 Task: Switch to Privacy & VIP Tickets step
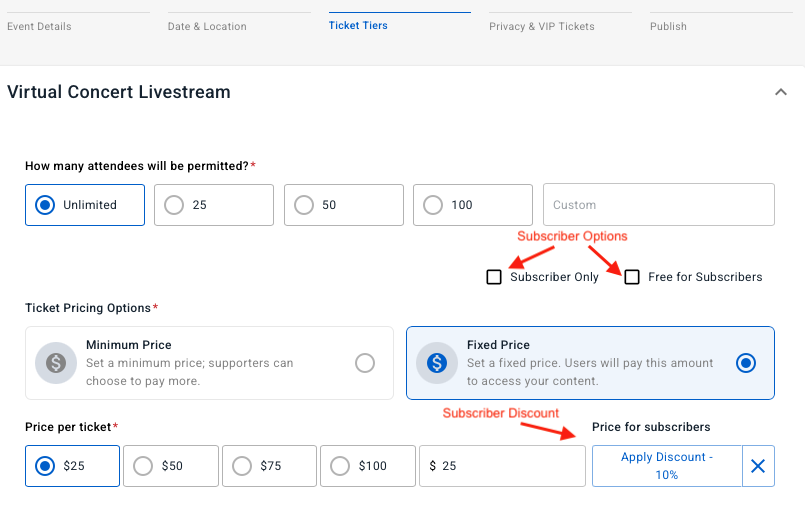pyautogui.click(x=542, y=26)
